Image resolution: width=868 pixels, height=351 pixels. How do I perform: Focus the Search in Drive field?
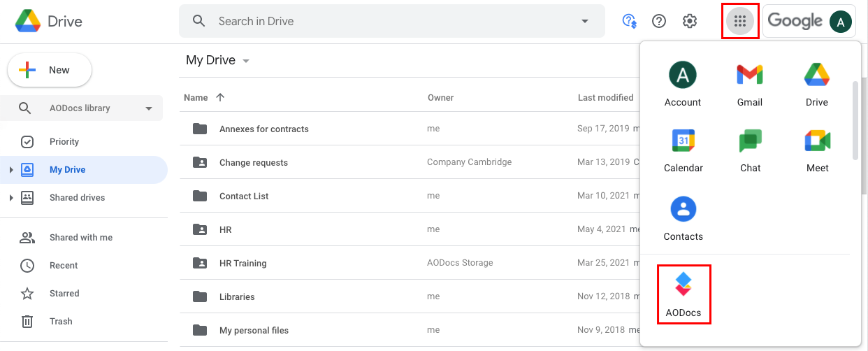coord(392,21)
